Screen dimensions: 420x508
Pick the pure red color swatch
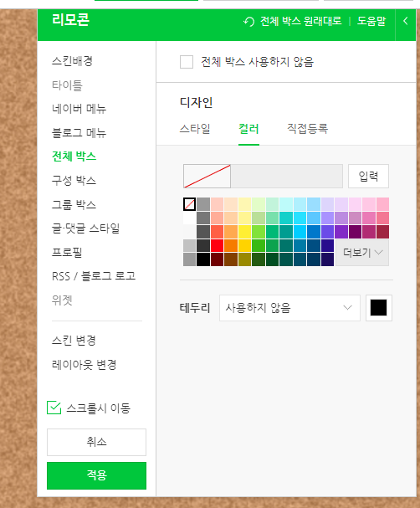click(x=217, y=246)
